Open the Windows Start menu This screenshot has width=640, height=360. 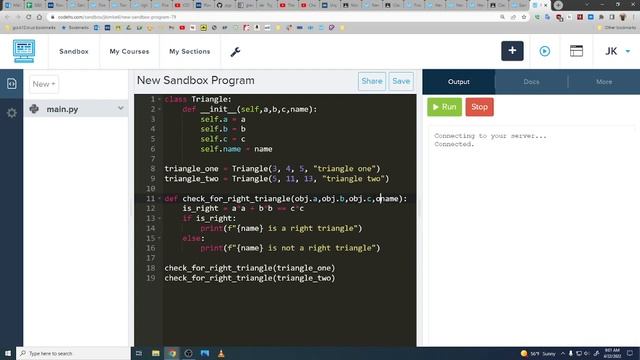8,353
